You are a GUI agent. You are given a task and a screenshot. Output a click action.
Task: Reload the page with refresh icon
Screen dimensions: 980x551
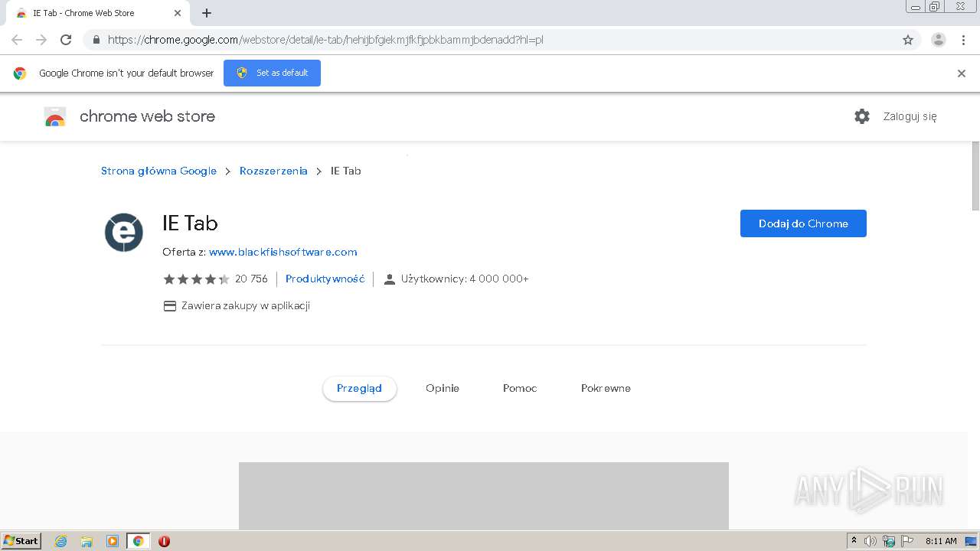click(x=66, y=40)
